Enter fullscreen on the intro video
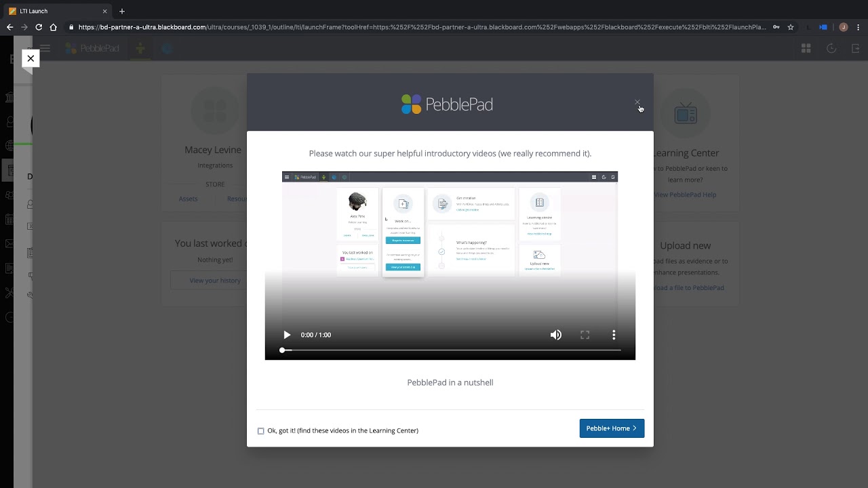 point(585,335)
